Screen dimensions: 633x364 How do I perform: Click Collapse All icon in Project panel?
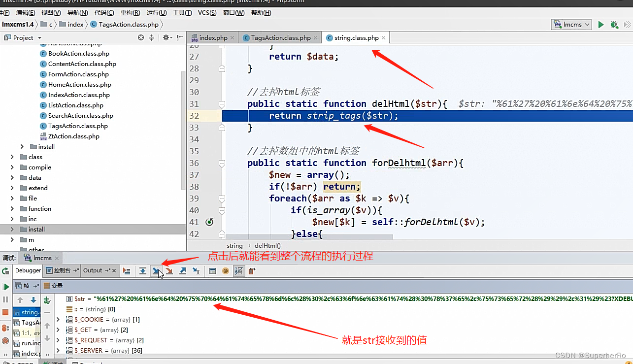click(152, 37)
